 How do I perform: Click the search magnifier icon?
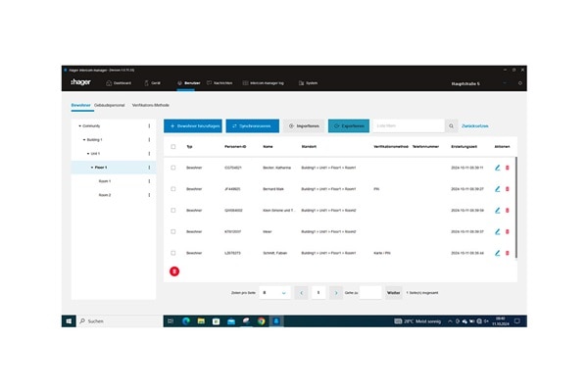click(x=451, y=126)
